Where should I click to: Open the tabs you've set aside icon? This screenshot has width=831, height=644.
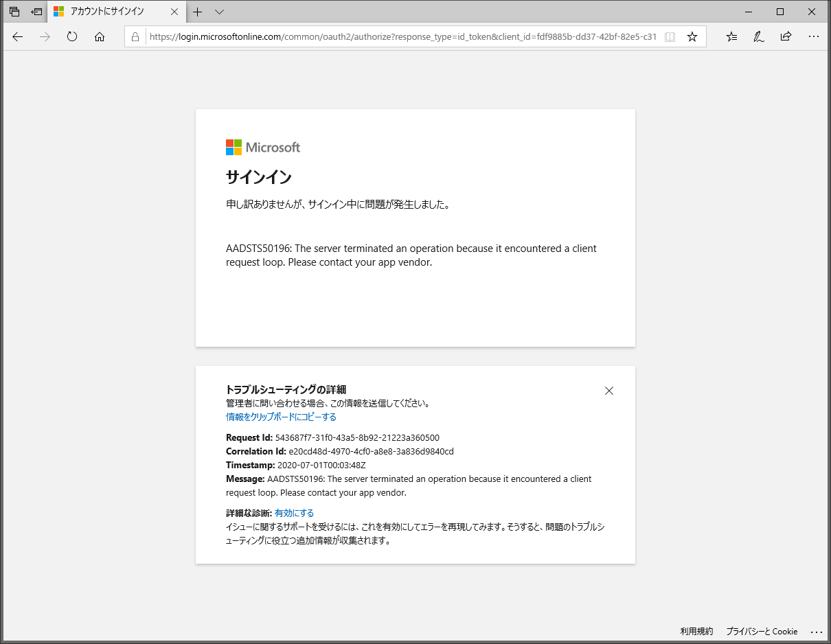(x=14, y=12)
